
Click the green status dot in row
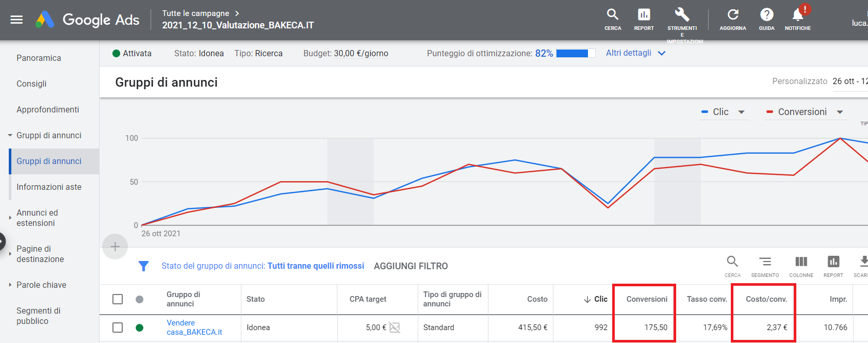point(139,328)
